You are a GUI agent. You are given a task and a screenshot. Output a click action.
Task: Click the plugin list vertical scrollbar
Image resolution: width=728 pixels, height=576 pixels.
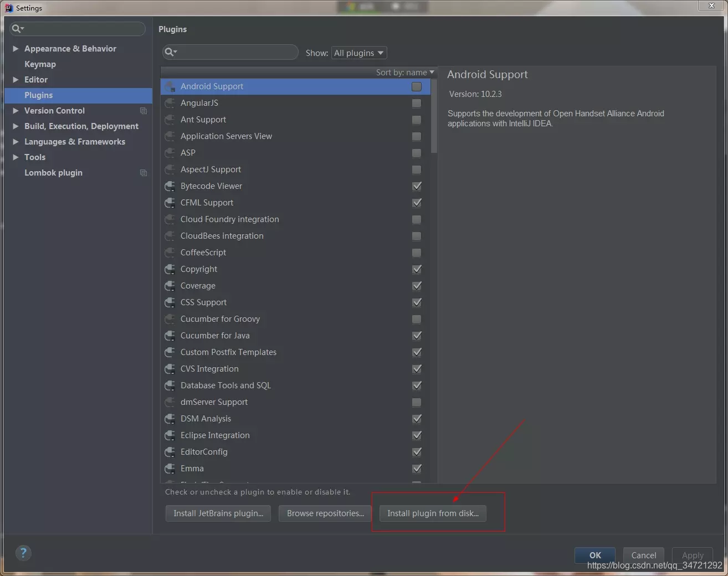(434, 116)
